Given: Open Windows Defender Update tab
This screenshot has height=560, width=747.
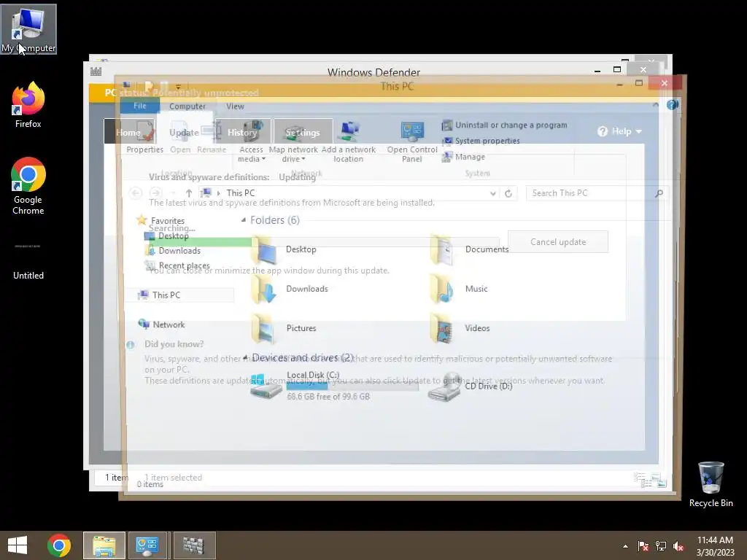Looking at the screenshot, I should coord(184,132).
